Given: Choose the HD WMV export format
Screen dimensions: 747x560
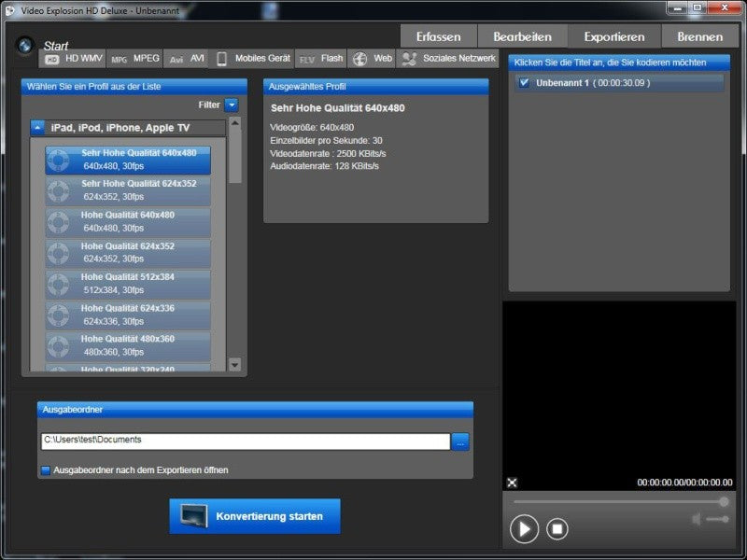Looking at the screenshot, I should (x=73, y=59).
